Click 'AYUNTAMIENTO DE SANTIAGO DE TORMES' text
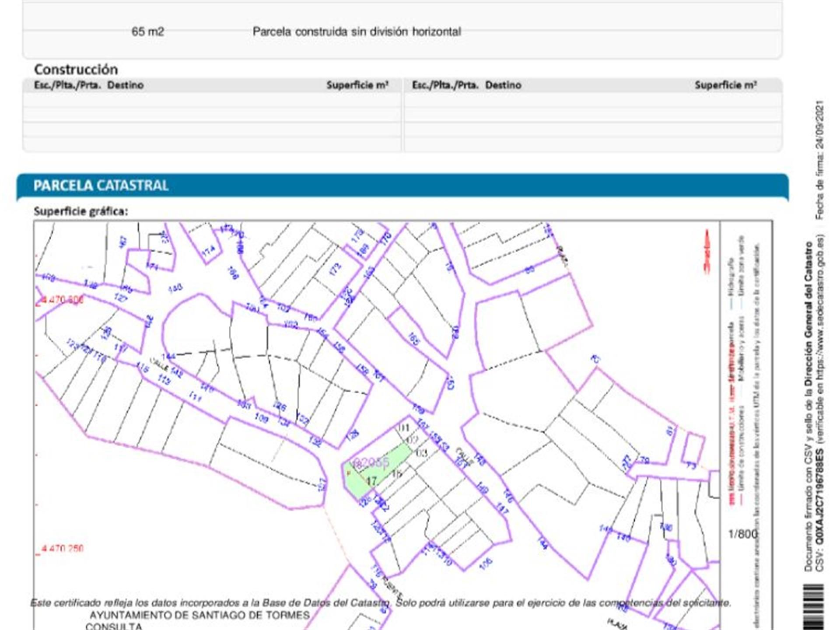This screenshot has width=840, height=630. coord(200,615)
